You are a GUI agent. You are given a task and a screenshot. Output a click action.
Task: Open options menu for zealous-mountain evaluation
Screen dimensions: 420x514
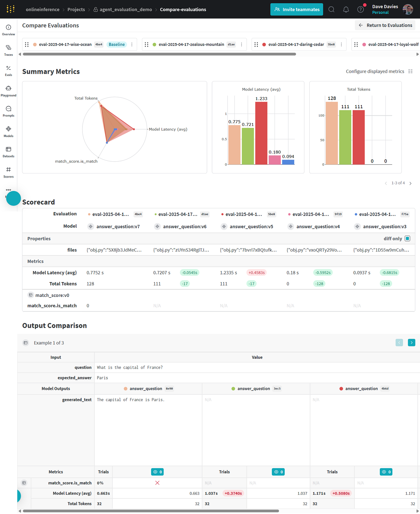tap(241, 44)
